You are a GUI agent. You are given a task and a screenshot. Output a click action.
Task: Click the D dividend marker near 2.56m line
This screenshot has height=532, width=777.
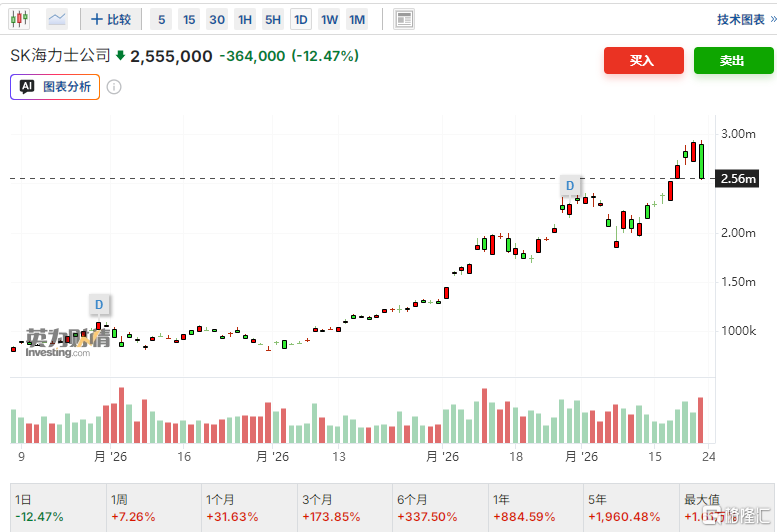pyautogui.click(x=570, y=186)
